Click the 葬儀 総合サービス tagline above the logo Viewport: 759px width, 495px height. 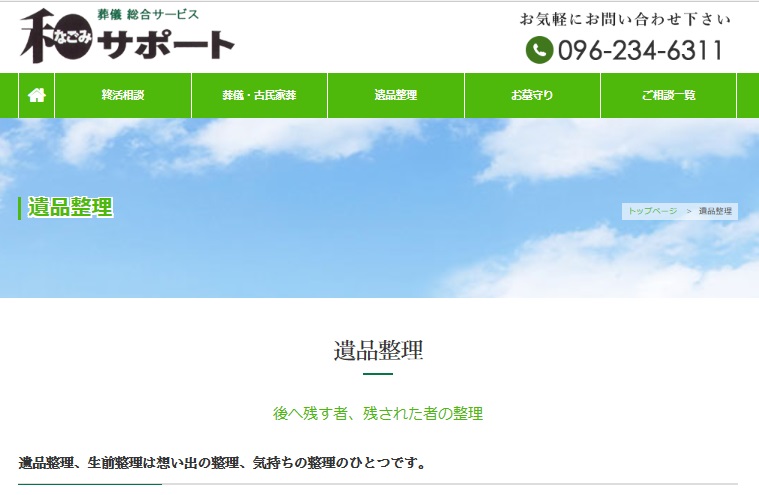(148, 14)
